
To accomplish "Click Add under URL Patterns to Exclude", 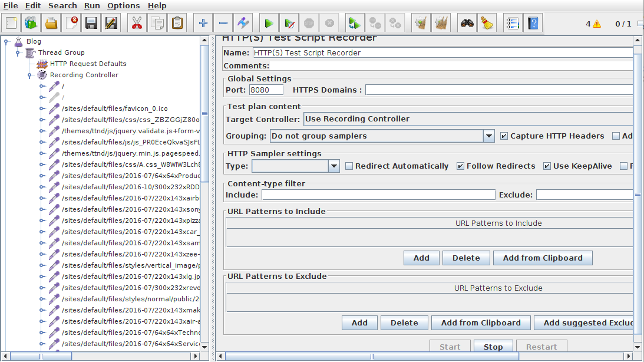I will tap(359, 323).
